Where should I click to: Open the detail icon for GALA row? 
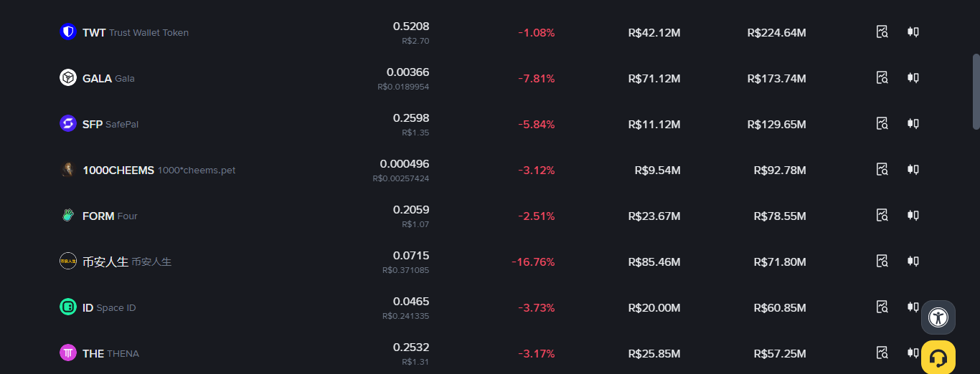(x=882, y=78)
